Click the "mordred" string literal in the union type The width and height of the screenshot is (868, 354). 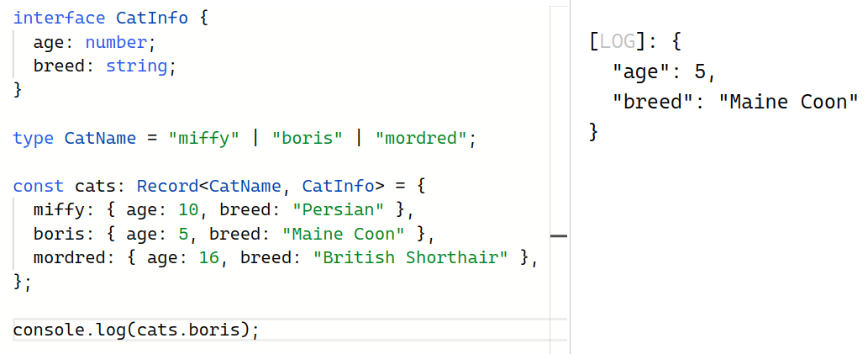421,138
